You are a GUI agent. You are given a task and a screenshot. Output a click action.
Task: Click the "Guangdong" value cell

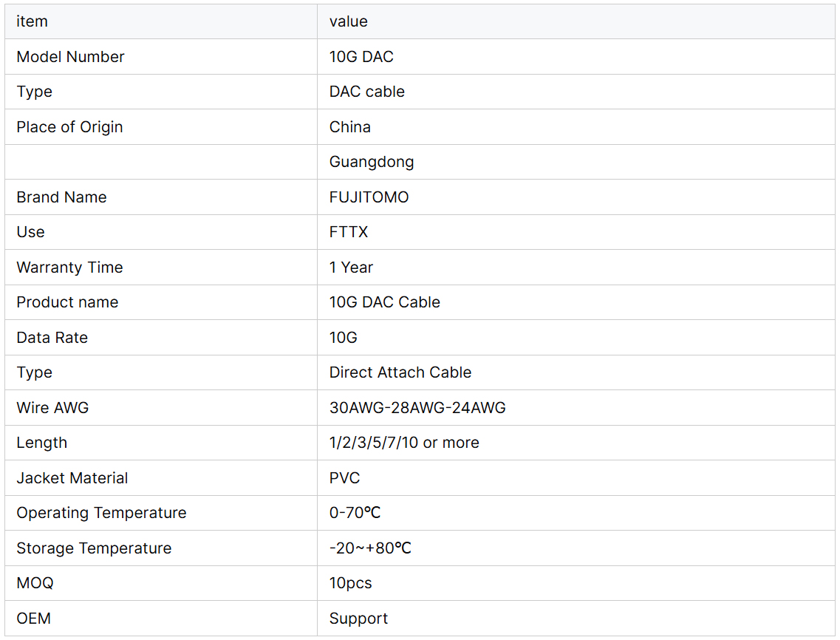pyautogui.click(x=372, y=162)
